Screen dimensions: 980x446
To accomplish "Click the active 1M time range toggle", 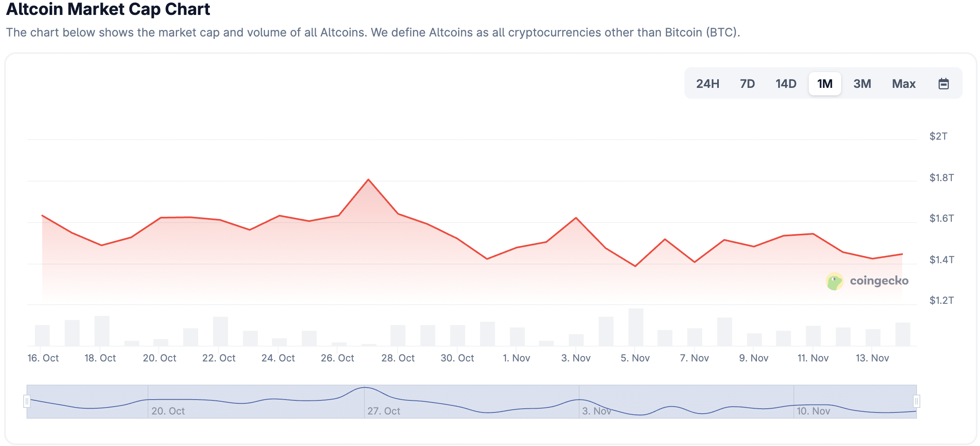I will coord(825,83).
